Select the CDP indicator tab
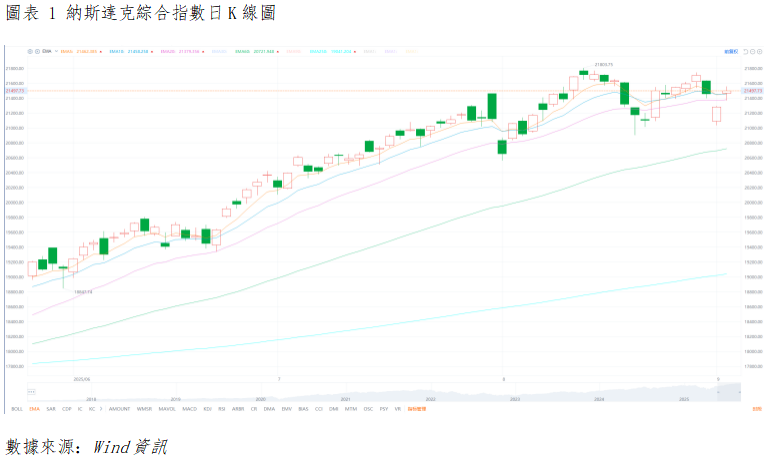 pos(67,409)
